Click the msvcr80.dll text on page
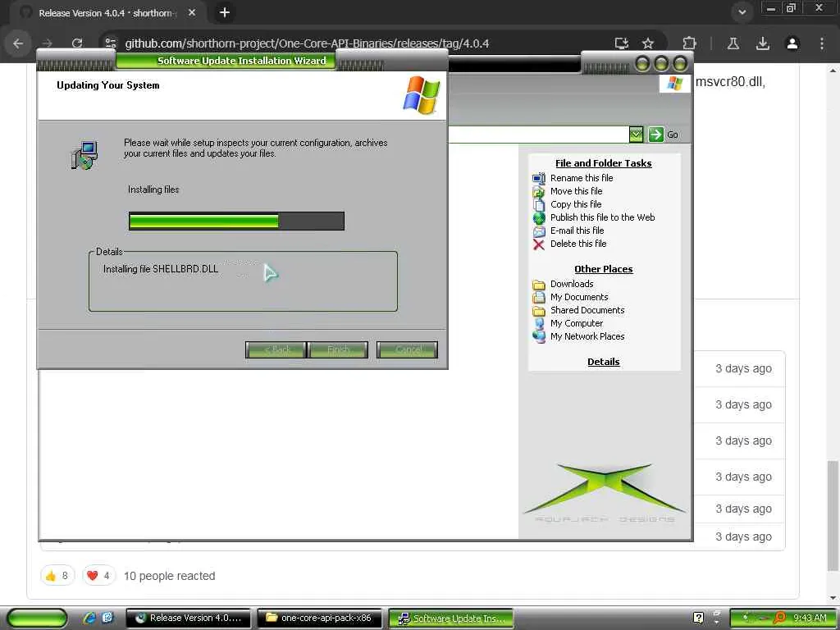840x630 pixels. pos(730,82)
